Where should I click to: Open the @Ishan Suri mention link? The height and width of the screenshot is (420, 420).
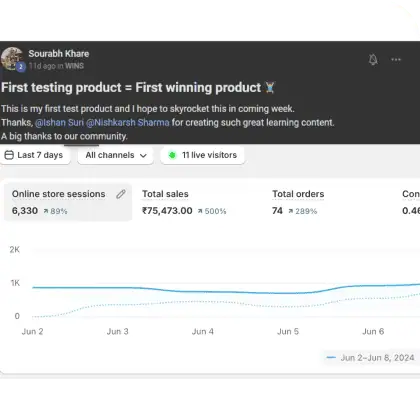(x=59, y=123)
